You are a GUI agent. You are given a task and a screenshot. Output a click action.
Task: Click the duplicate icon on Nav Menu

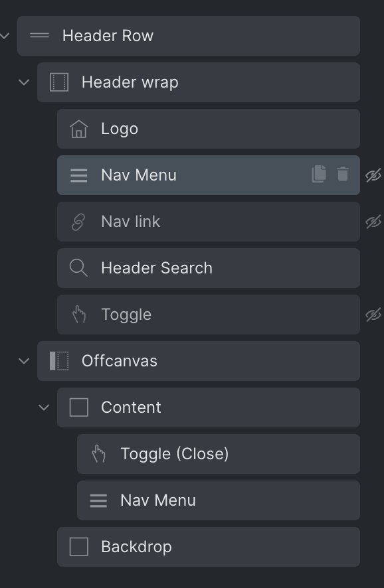click(x=319, y=175)
